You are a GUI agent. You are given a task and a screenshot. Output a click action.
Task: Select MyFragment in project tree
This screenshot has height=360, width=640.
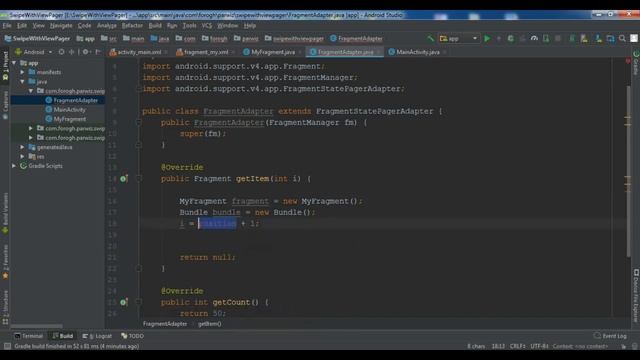click(69, 119)
